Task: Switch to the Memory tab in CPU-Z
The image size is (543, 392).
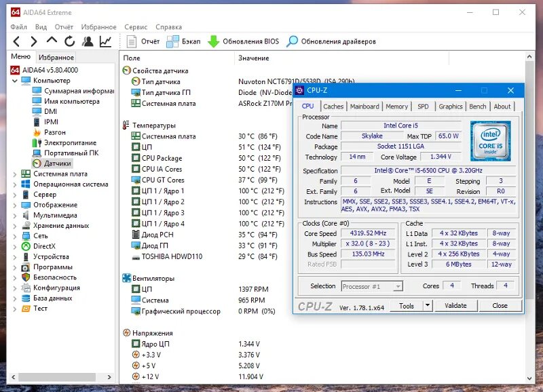Action: tap(396, 106)
